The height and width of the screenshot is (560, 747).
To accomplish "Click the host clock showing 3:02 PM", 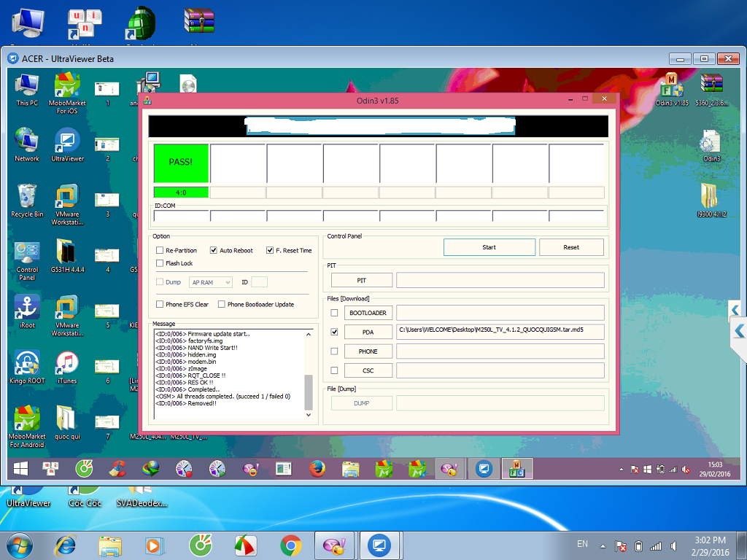I will [711, 545].
